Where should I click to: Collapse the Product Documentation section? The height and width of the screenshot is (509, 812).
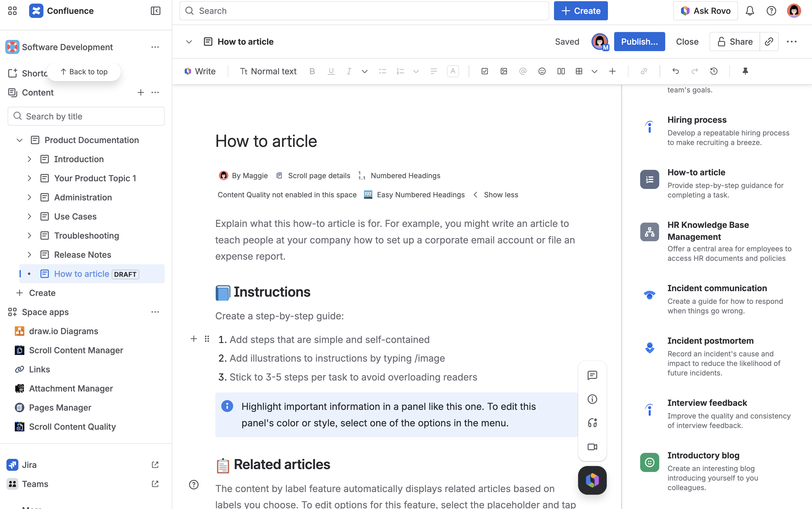[x=19, y=140]
